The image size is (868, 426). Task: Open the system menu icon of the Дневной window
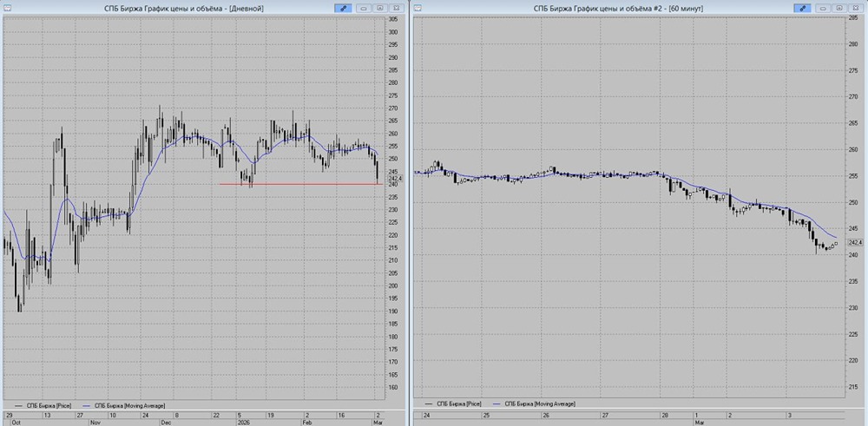tap(7, 9)
